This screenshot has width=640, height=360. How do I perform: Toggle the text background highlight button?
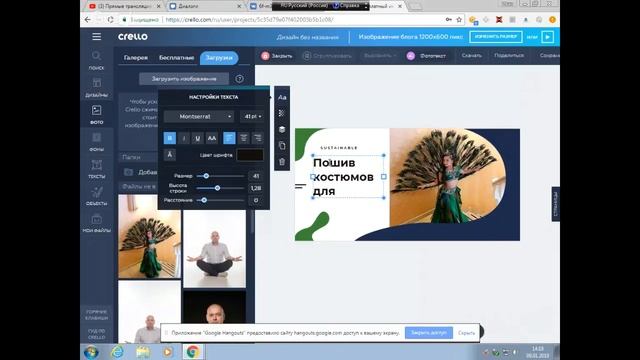click(x=170, y=155)
